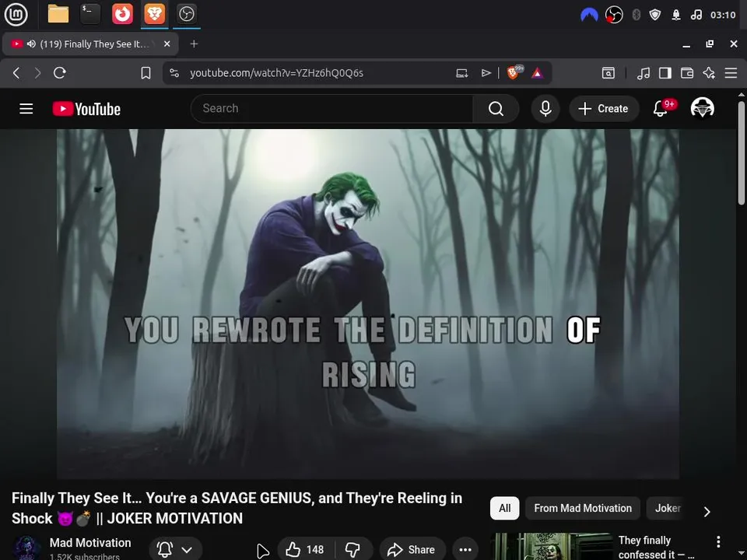Click the URL address field

(276, 73)
